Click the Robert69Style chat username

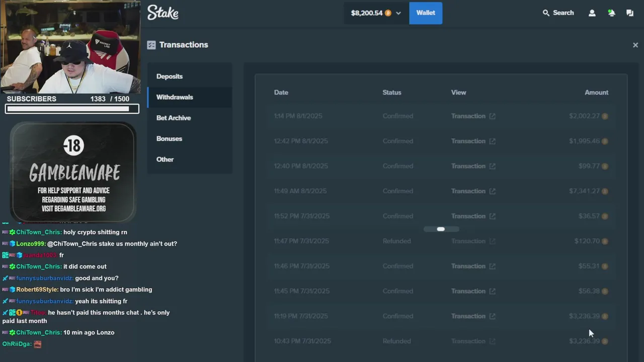click(x=37, y=290)
